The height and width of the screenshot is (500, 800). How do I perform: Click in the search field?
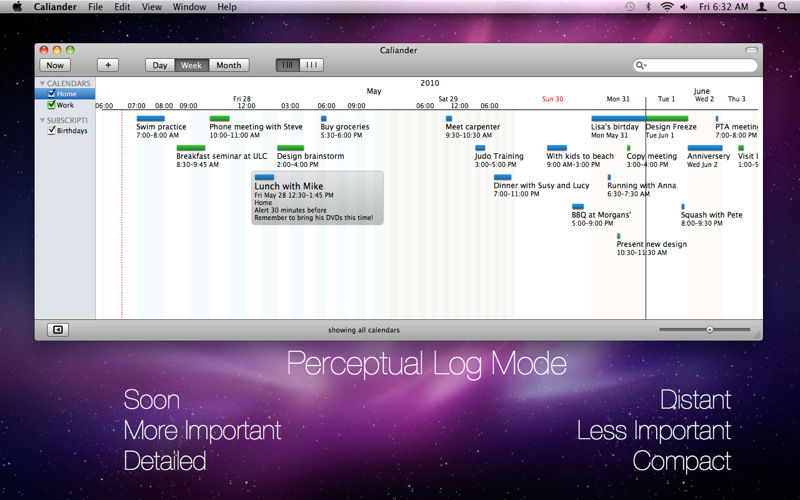click(696, 65)
